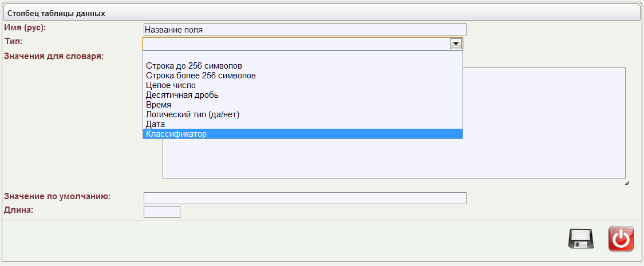Focus 'Значение по умолчанию' input field
Screen dimensions: 644x266
305,198
